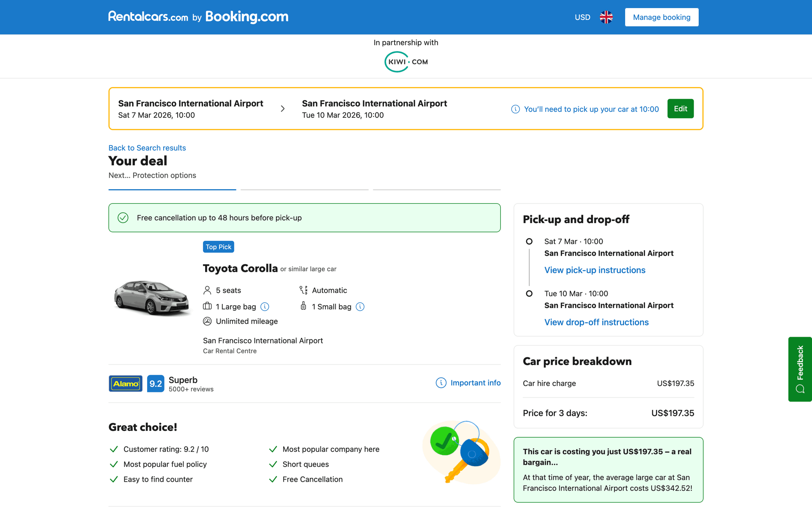
Task: Click the unlimited mileage gauge icon
Action: click(207, 321)
